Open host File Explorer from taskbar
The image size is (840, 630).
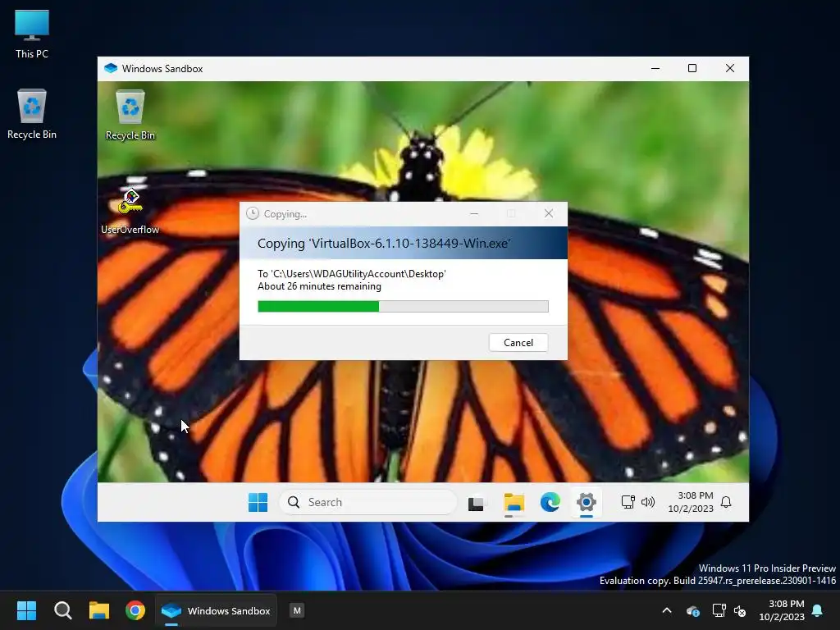pos(99,610)
